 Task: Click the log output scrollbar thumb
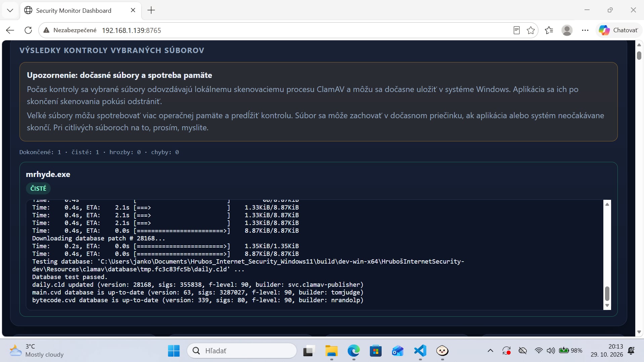[607, 293]
